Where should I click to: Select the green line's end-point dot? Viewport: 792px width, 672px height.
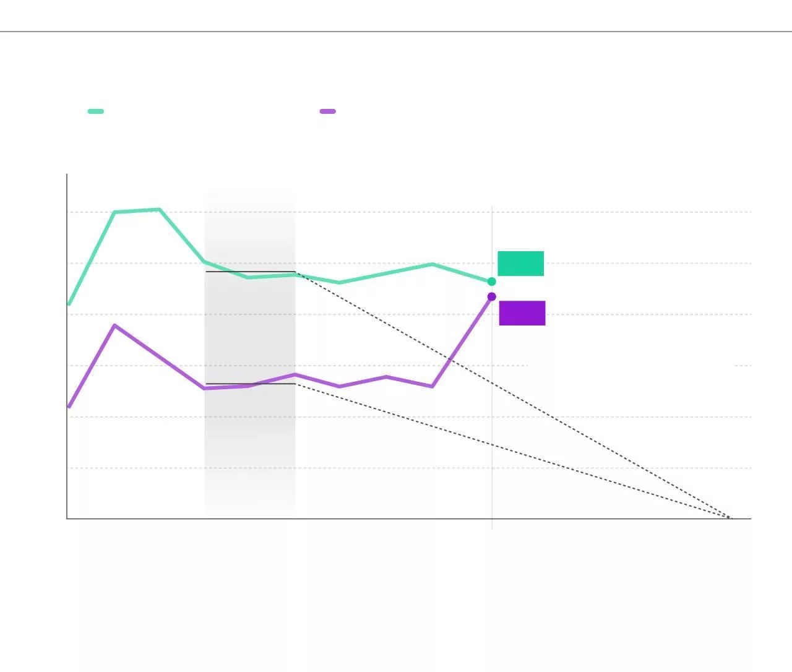coord(492,282)
